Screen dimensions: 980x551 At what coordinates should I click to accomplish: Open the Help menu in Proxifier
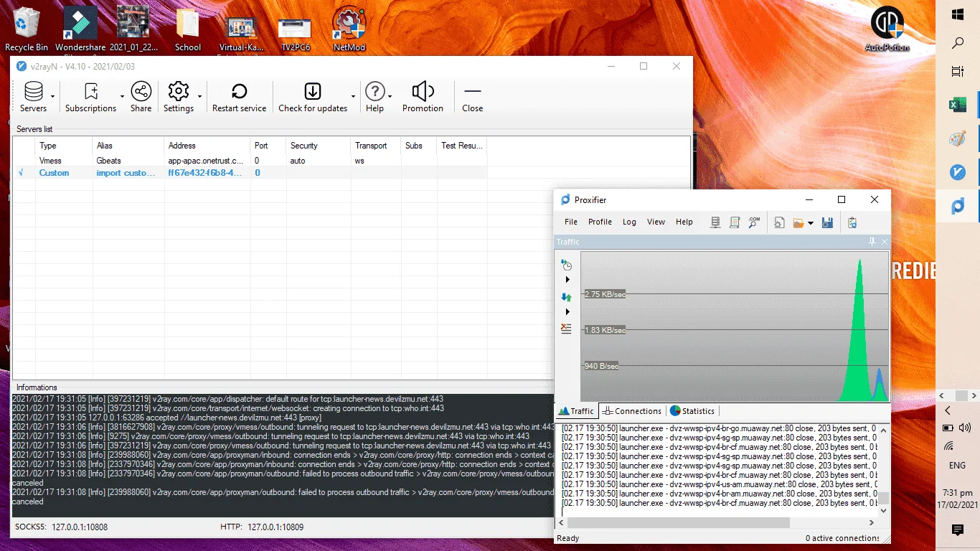click(684, 222)
